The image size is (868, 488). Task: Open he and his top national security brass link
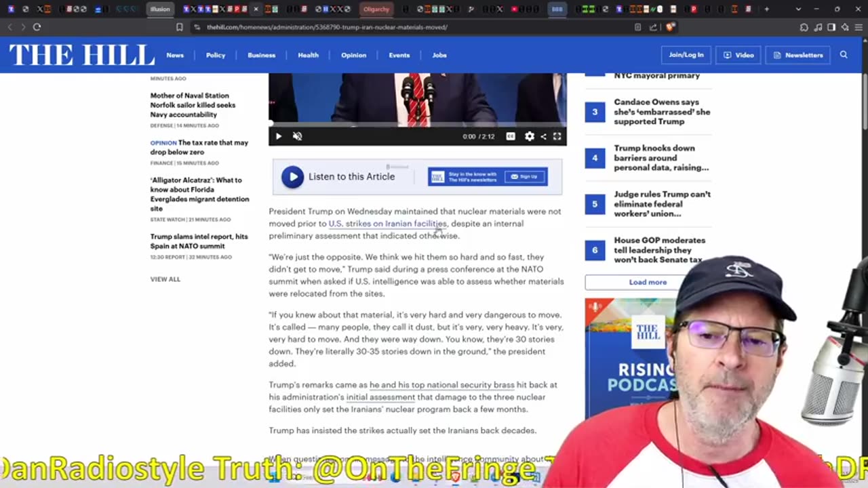point(442,385)
